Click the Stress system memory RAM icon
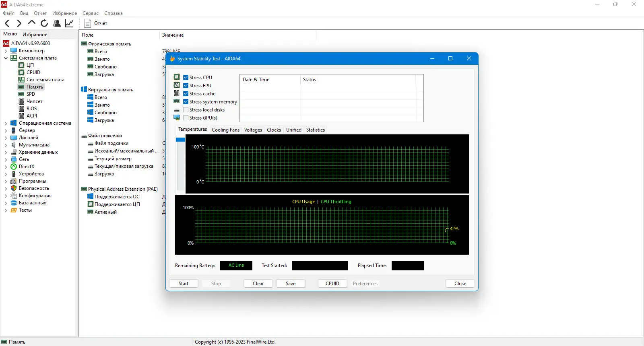The width and height of the screenshot is (644, 346). click(x=177, y=101)
